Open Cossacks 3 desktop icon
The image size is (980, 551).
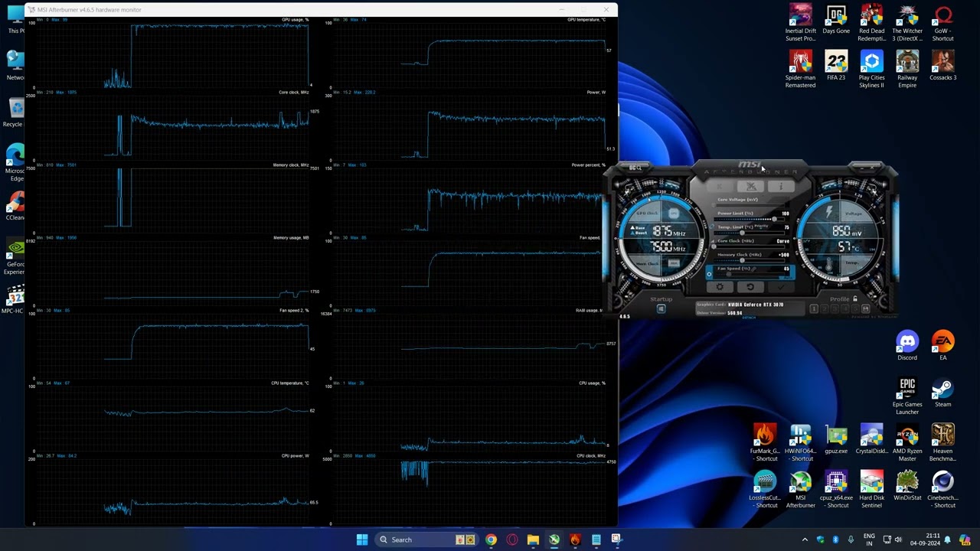[x=943, y=67]
